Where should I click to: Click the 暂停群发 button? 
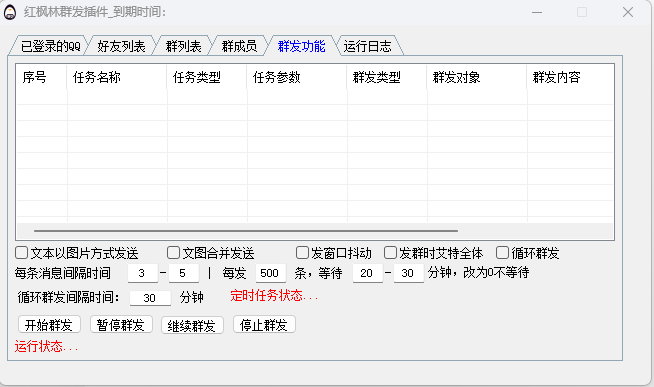tap(121, 325)
